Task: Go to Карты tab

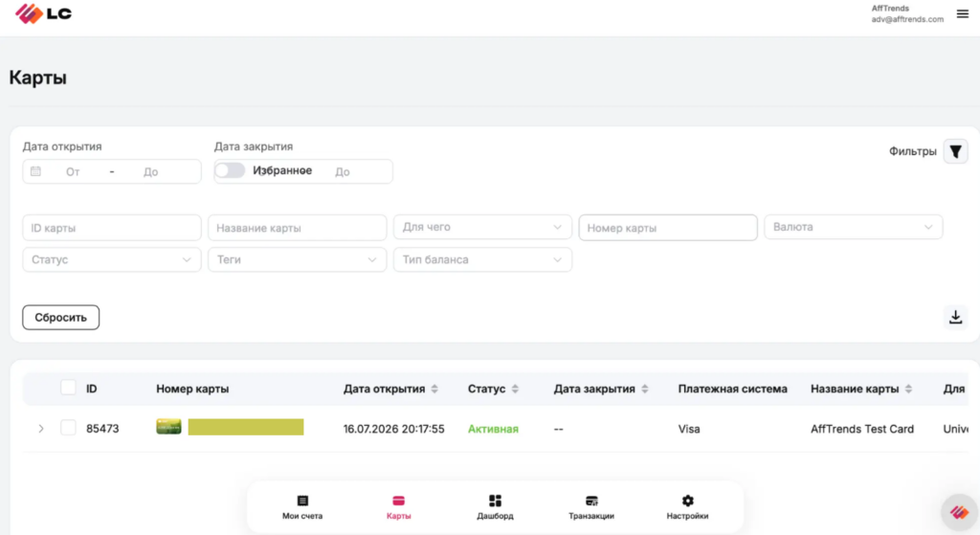Action: 399,507
